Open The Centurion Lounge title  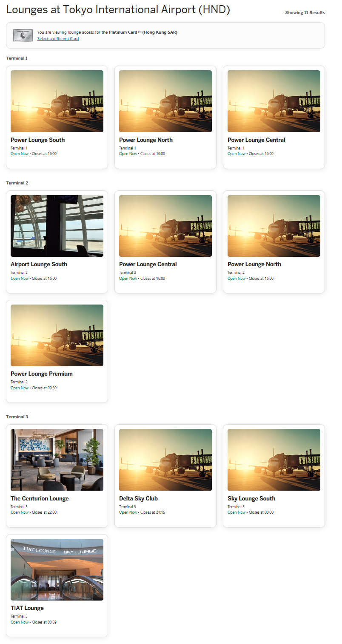tap(40, 498)
